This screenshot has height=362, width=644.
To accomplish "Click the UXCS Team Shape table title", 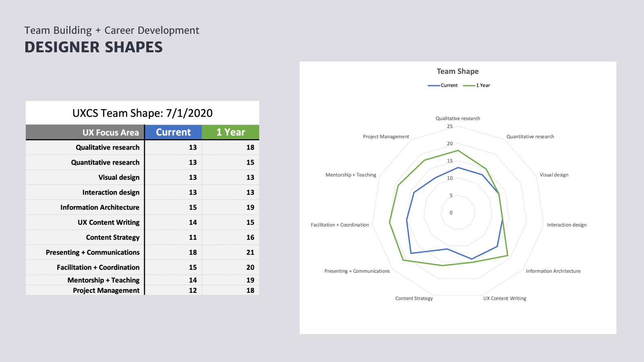I will (142, 113).
